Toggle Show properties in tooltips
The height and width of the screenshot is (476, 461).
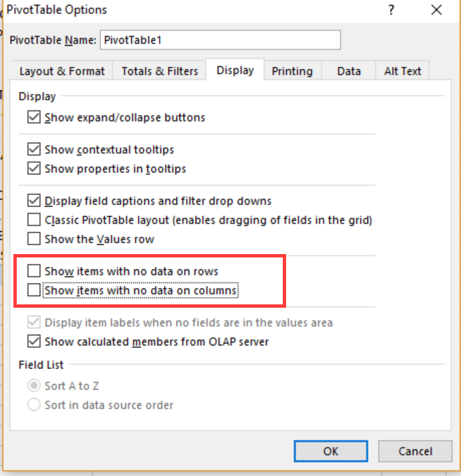[x=34, y=168]
